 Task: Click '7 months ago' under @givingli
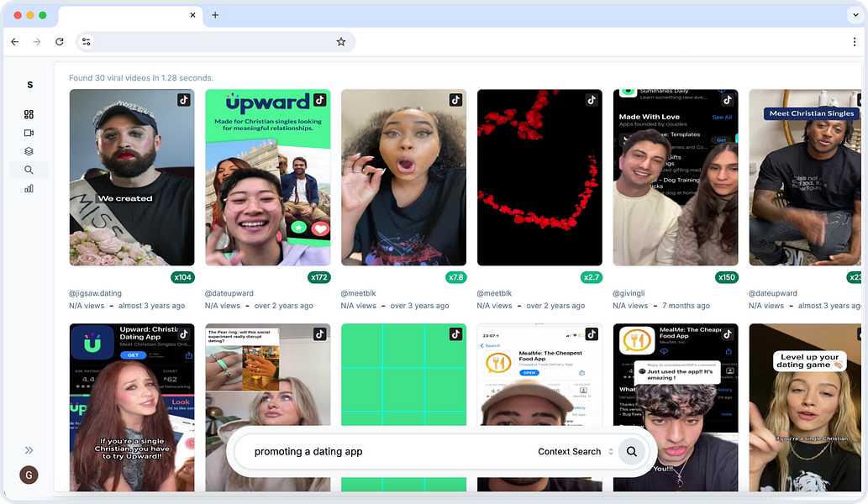click(686, 306)
